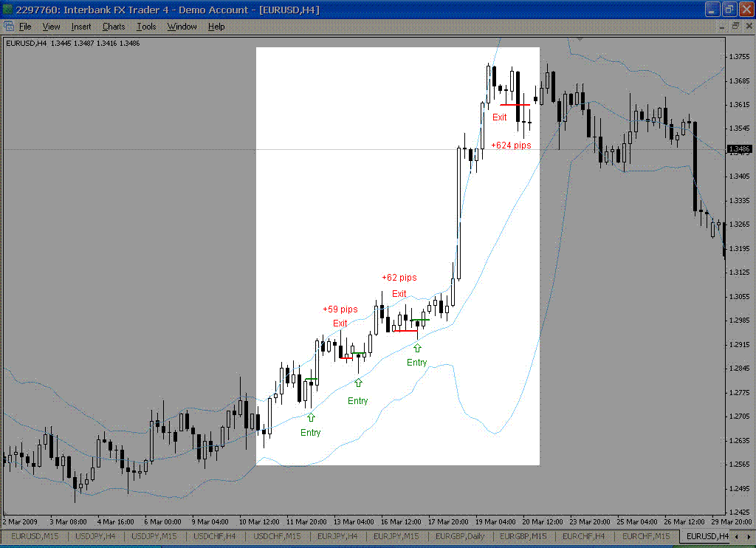Click the chart document icon beside File
Image resolution: width=756 pixels, height=548 pixels.
tap(9, 26)
